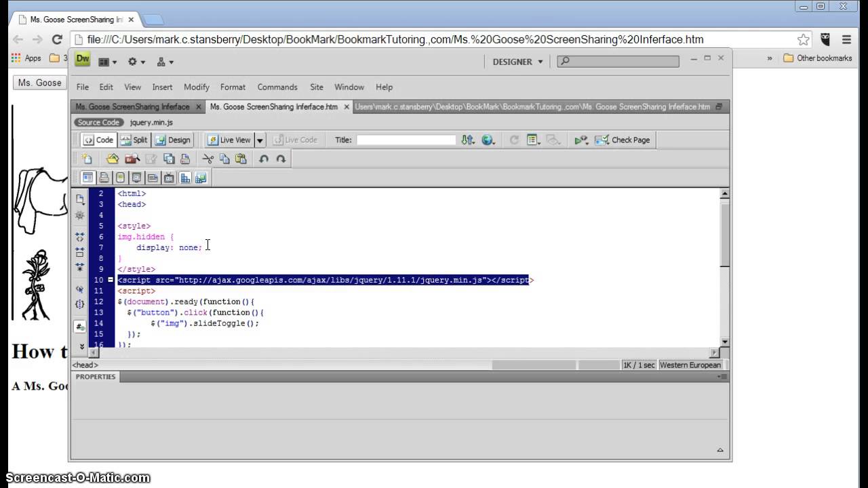Click Ms. Goose button on web page
This screenshot has width=868, height=488.
coord(39,83)
